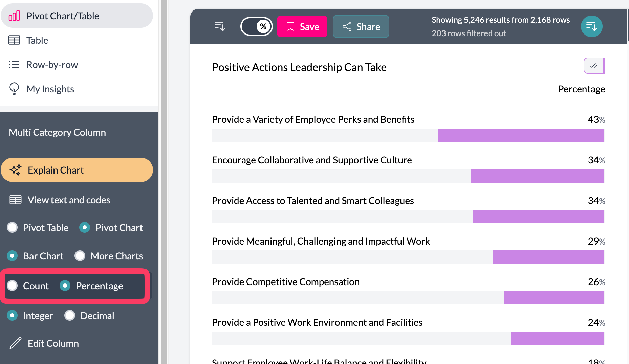This screenshot has height=364, width=629.
Task: Click the teal filter sort circle button
Action: click(x=591, y=26)
